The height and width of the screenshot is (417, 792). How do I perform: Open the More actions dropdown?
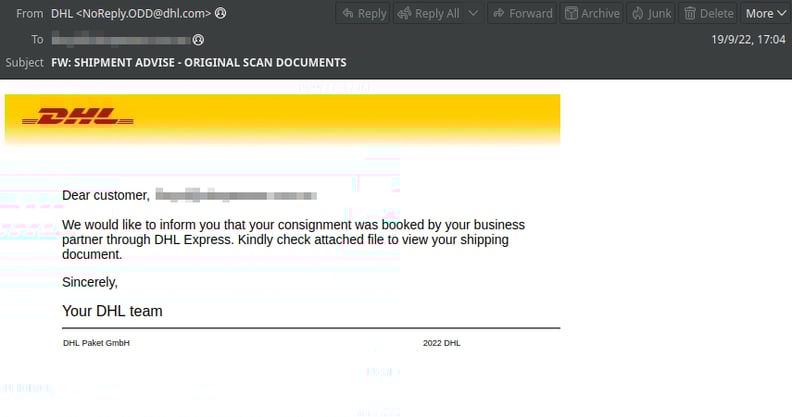[x=766, y=13]
